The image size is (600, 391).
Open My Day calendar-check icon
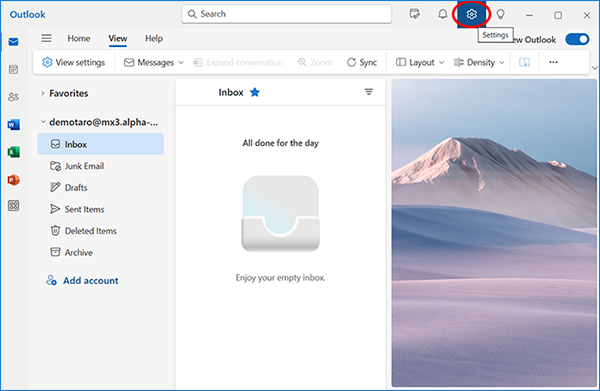coord(414,14)
